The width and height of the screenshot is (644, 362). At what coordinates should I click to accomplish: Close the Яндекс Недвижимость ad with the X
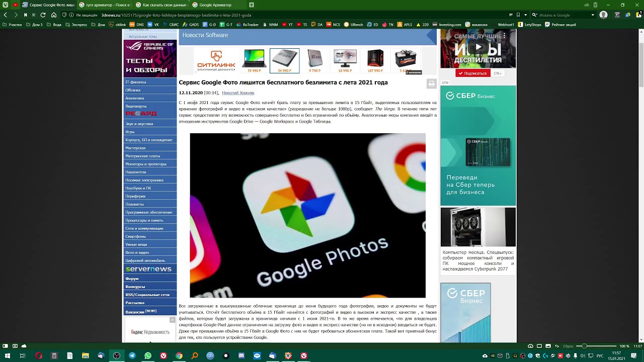(x=172, y=320)
